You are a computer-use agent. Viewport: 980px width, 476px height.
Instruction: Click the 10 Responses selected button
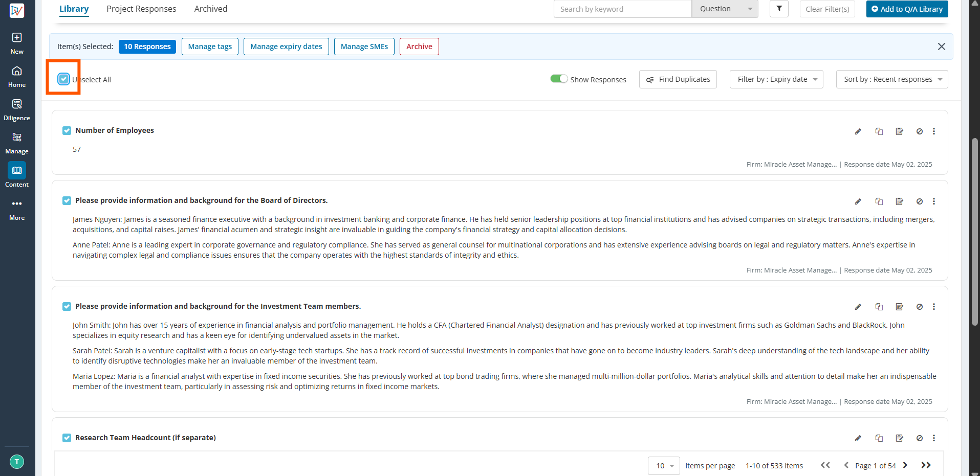(x=147, y=47)
